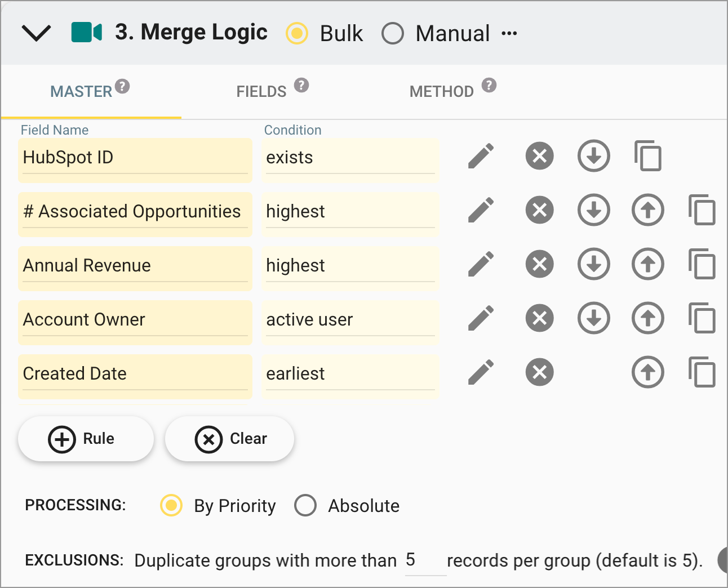
Task: Delete the Annual Revenue rule
Action: pos(539,264)
